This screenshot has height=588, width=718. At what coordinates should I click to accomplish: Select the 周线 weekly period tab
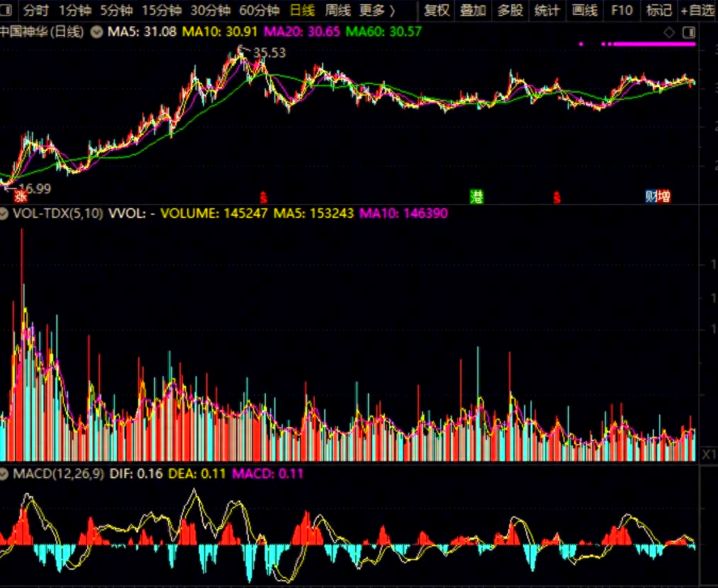[337, 10]
